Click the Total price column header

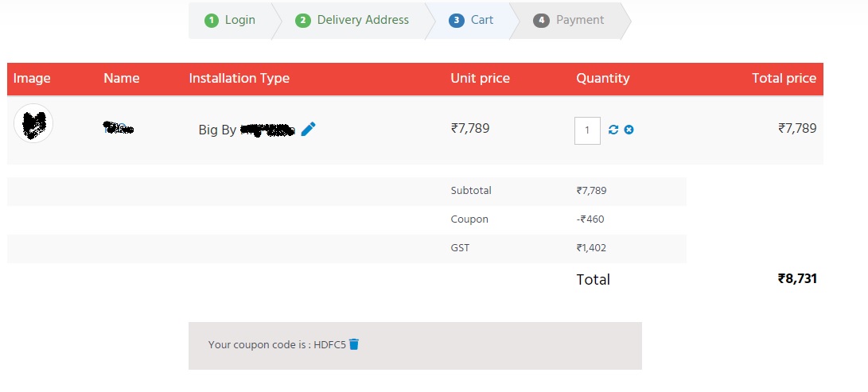tap(784, 78)
